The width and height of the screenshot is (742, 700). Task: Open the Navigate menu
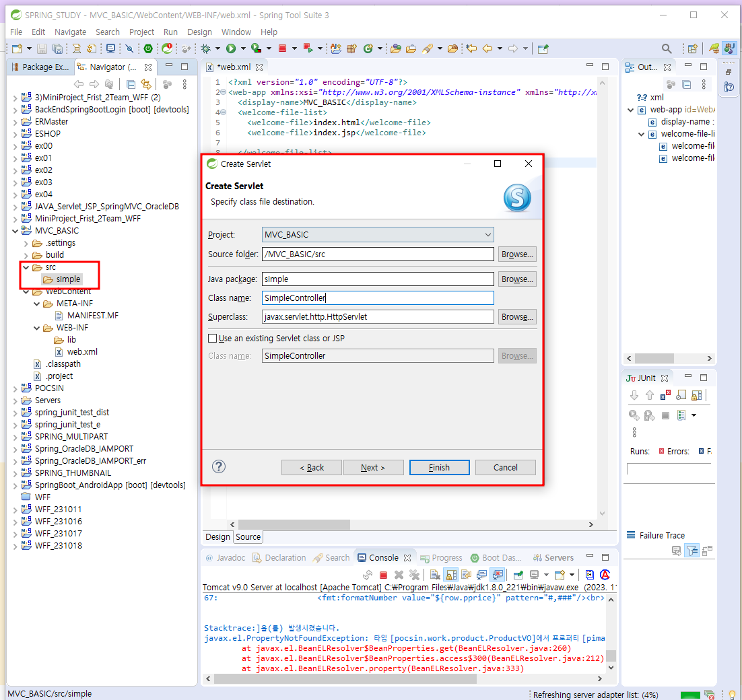coord(70,32)
